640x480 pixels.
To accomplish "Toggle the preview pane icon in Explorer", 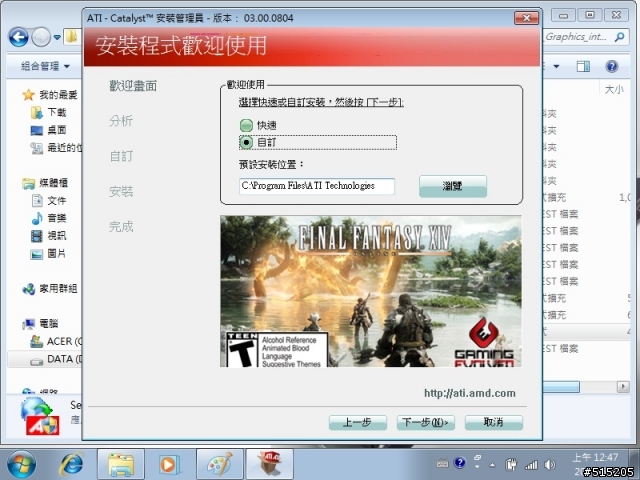I will point(583,66).
